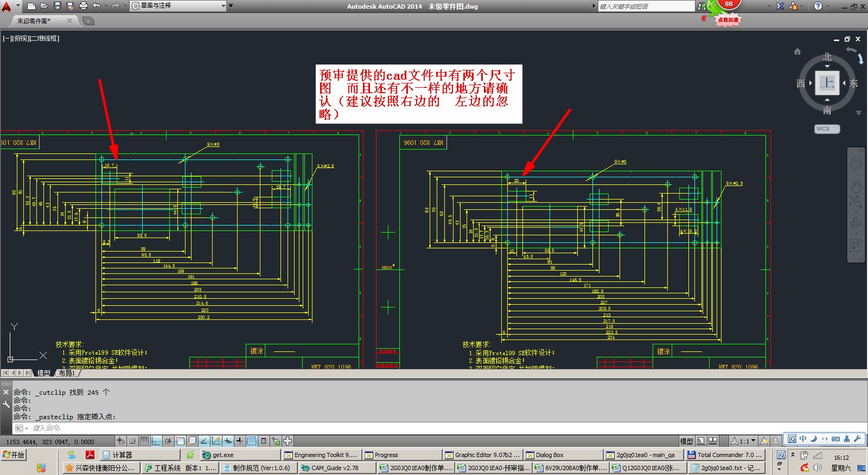The width and height of the screenshot is (868, 475).
Task: Toggle grid display in status bar
Action: (144, 441)
